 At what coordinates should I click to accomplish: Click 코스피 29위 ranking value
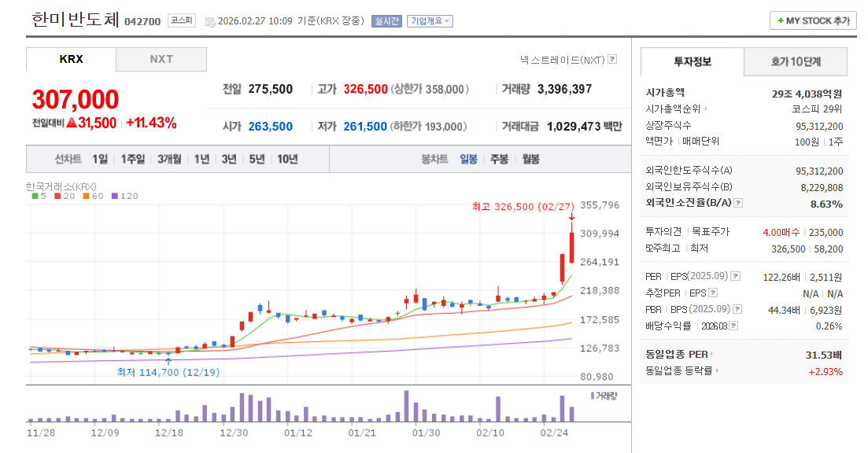point(817,109)
